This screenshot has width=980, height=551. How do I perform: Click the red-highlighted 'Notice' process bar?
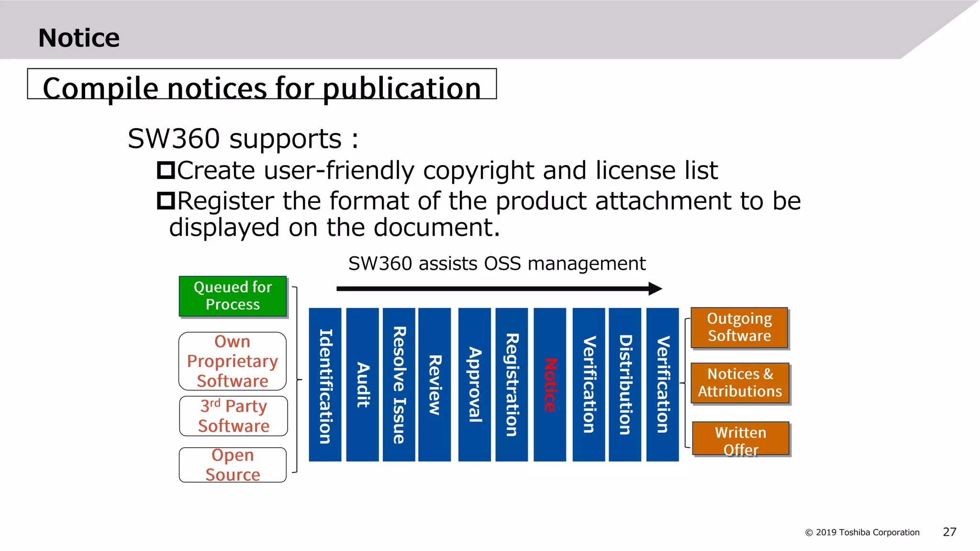tap(550, 385)
